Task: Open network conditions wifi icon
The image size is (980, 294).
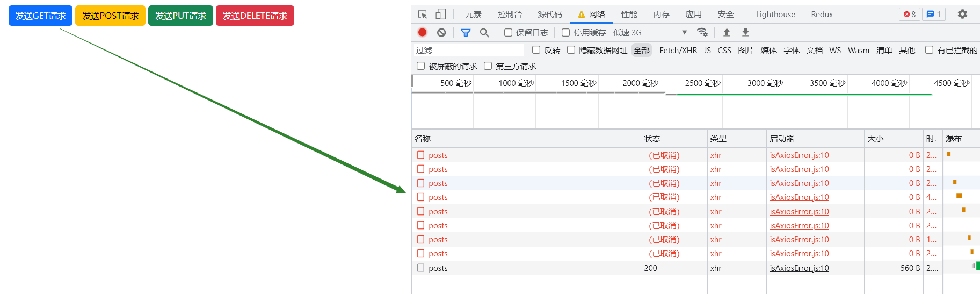Action: [702, 32]
